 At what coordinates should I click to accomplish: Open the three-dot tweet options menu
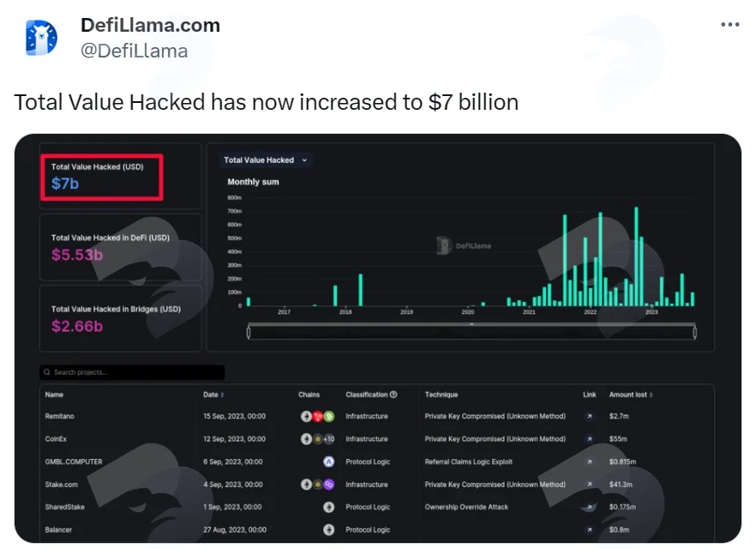click(x=730, y=25)
